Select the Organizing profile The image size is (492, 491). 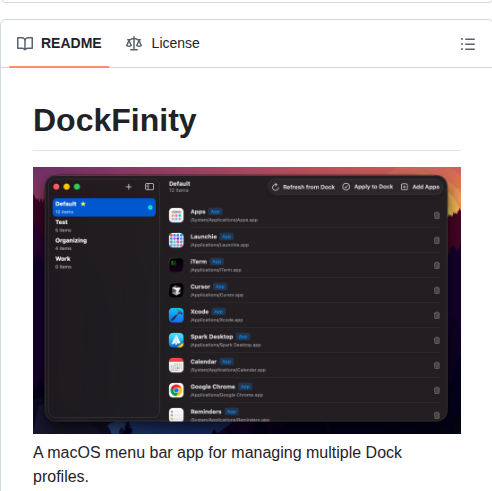(104, 244)
